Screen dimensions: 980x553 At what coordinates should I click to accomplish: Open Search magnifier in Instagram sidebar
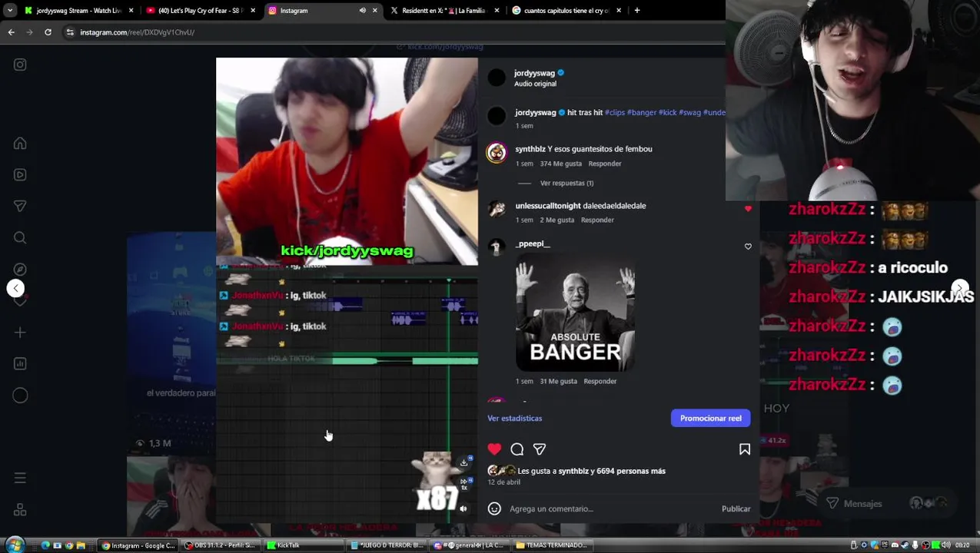(20, 238)
